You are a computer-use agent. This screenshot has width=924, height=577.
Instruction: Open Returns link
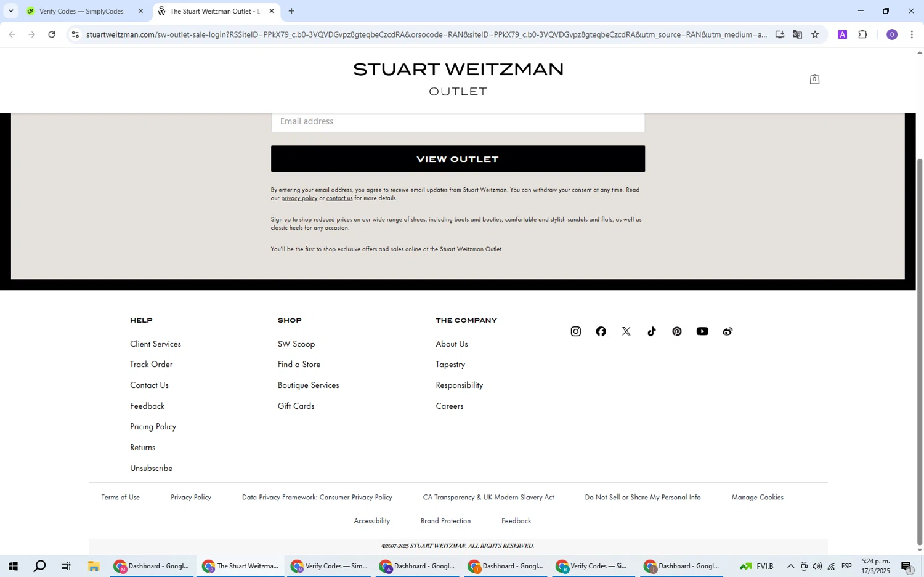coord(142,448)
